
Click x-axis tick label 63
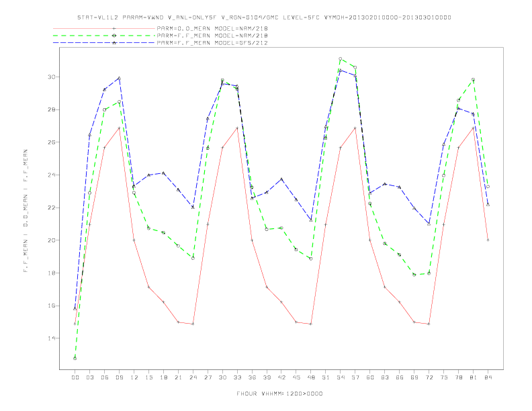click(385, 377)
